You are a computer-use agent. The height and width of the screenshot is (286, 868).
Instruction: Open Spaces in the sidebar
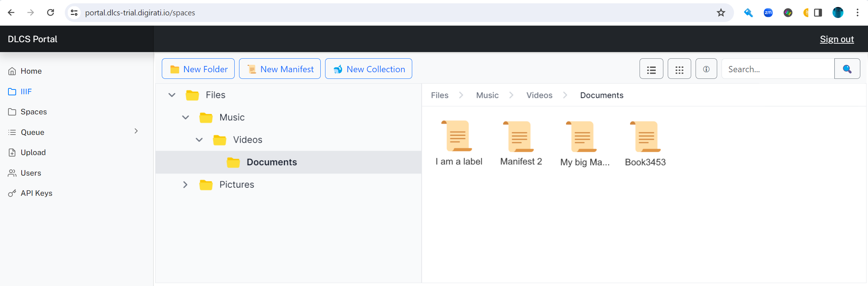pos(27,112)
